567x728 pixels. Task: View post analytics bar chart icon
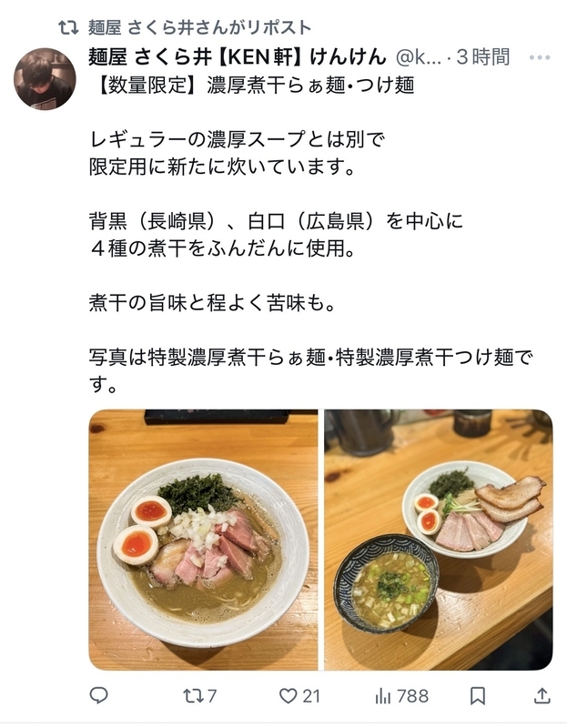coord(382,695)
